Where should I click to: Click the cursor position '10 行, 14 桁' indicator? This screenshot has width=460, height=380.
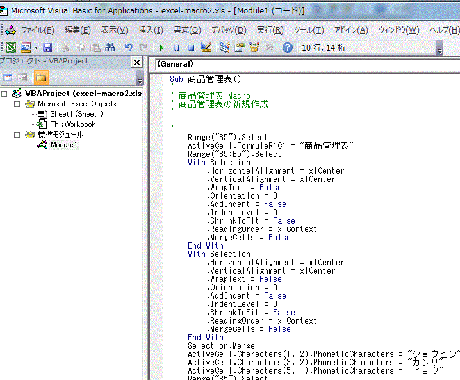[323, 48]
